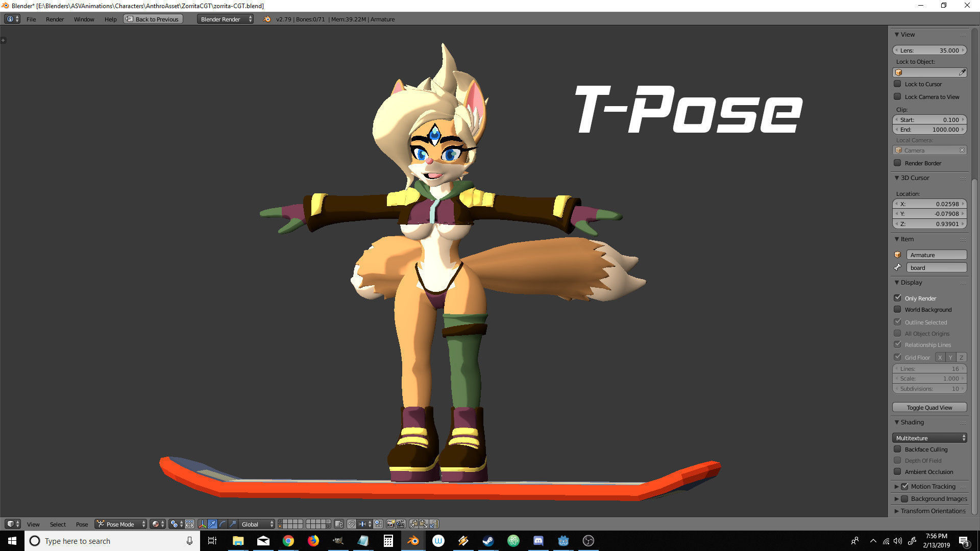The image size is (980, 551).
Task: Click the Blender logo in the header
Action: pyautogui.click(x=267, y=19)
